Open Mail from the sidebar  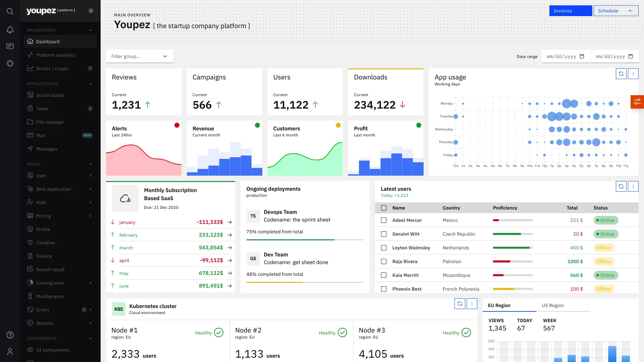(60, 135)
